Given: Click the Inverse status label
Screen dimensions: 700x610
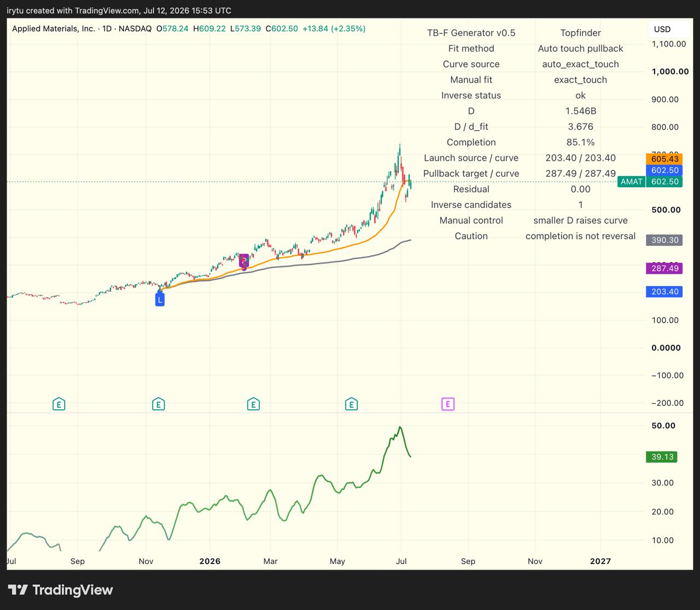Looking at the screenshot, I should [x=471, y=95].
